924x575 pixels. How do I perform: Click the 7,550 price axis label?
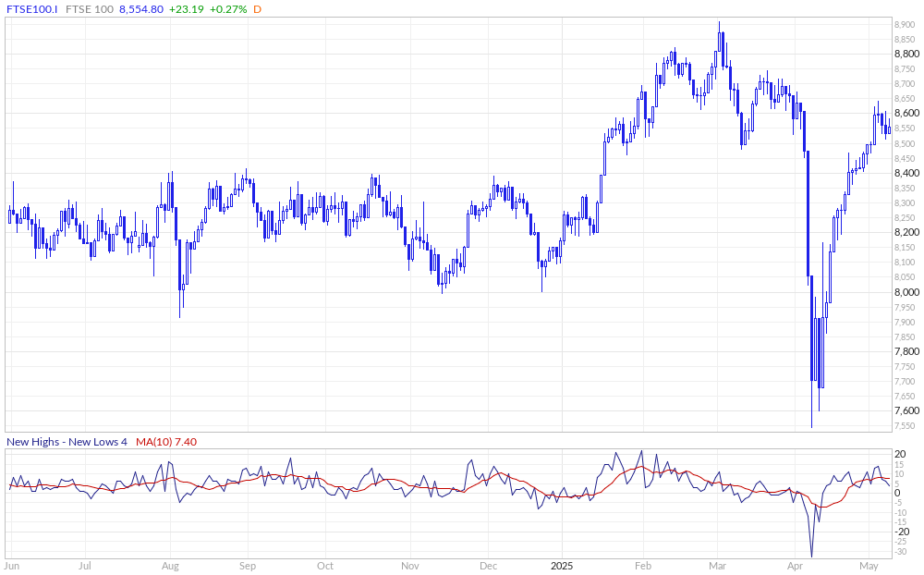point(905,426)
